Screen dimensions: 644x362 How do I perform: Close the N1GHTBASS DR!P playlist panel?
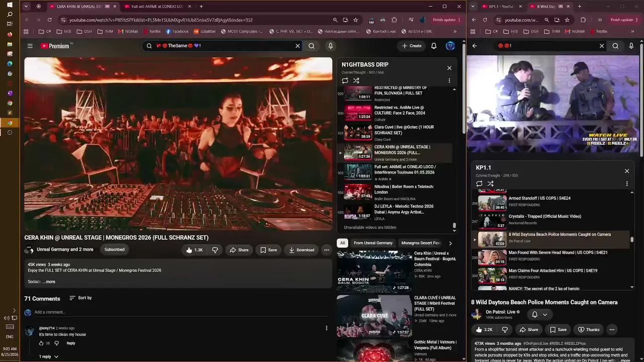click(x=449, y=68)
